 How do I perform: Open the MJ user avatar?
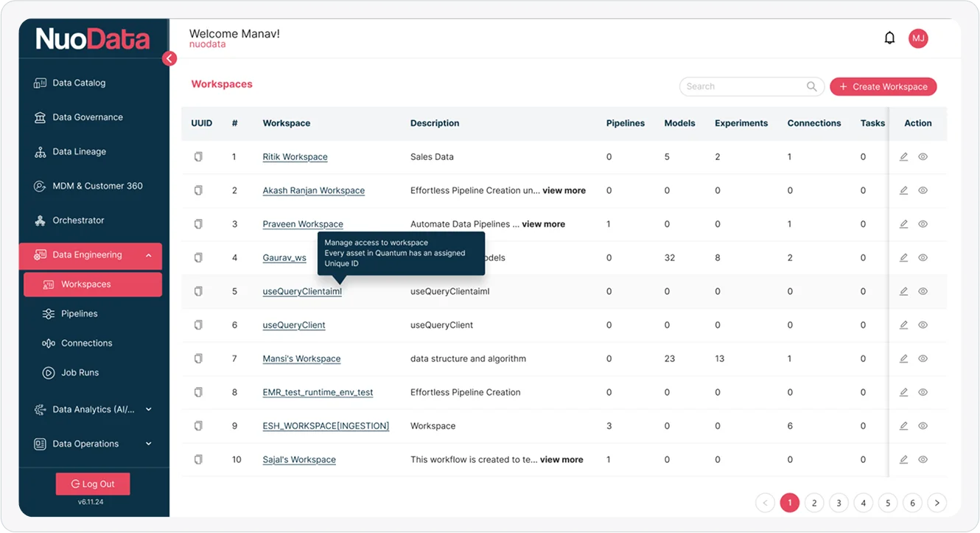[918, 38]
